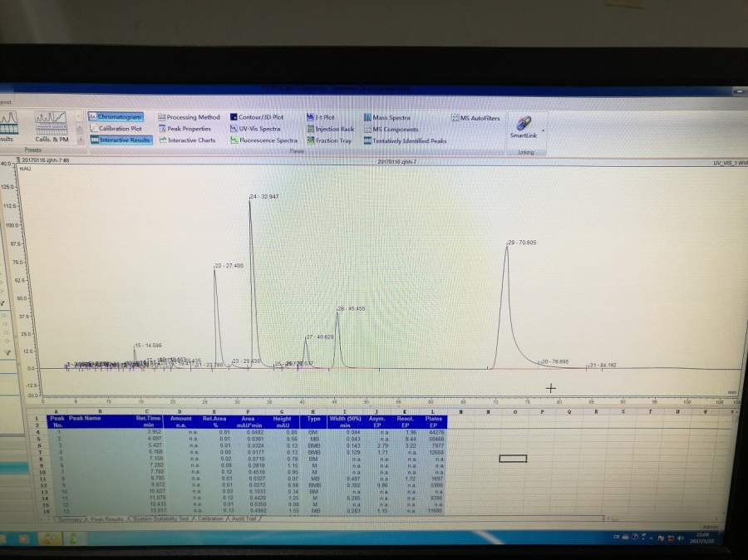The width and height of the screenshot is (748, 560).
Task: Select peak 24 label at 32.947
Action: click(264, 197)
